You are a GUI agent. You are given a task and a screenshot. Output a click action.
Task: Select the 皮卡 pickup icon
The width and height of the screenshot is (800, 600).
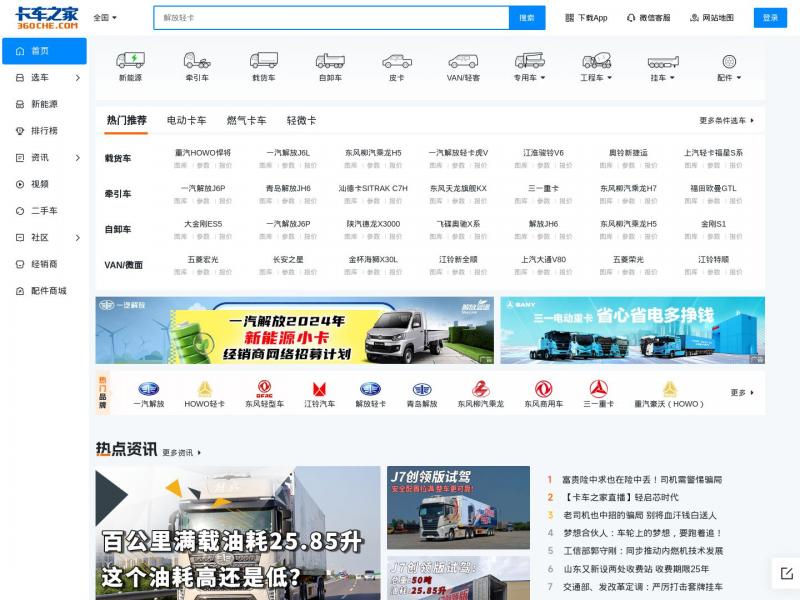396,61
